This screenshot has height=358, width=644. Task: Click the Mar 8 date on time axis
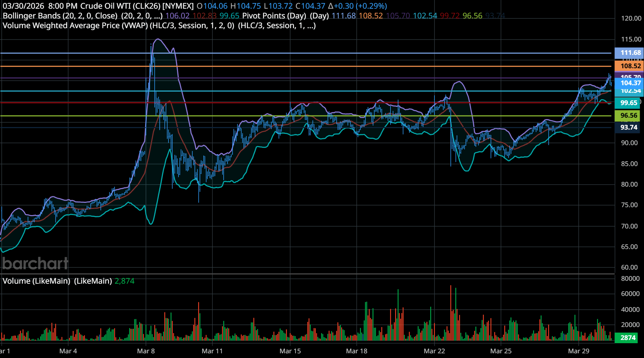pos(146,351)
